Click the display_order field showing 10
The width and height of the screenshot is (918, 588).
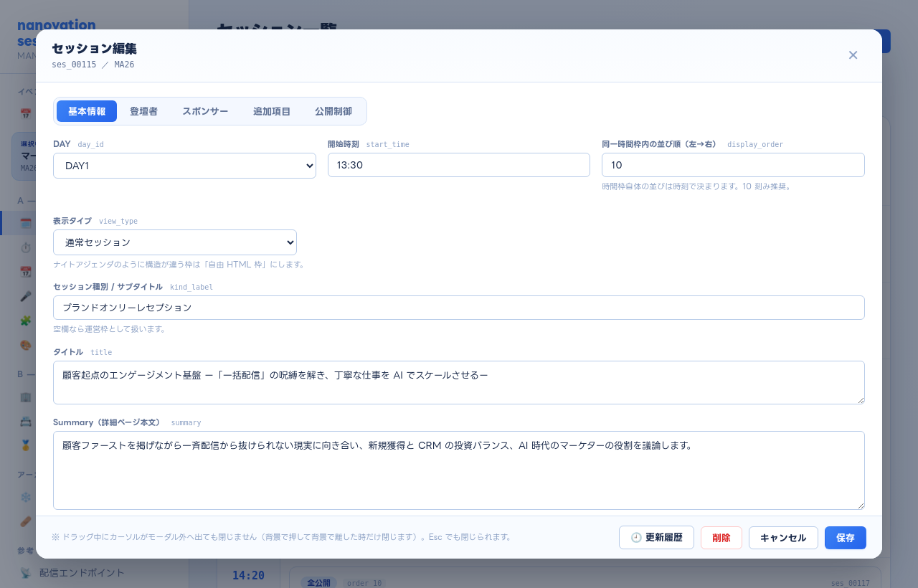733,165
